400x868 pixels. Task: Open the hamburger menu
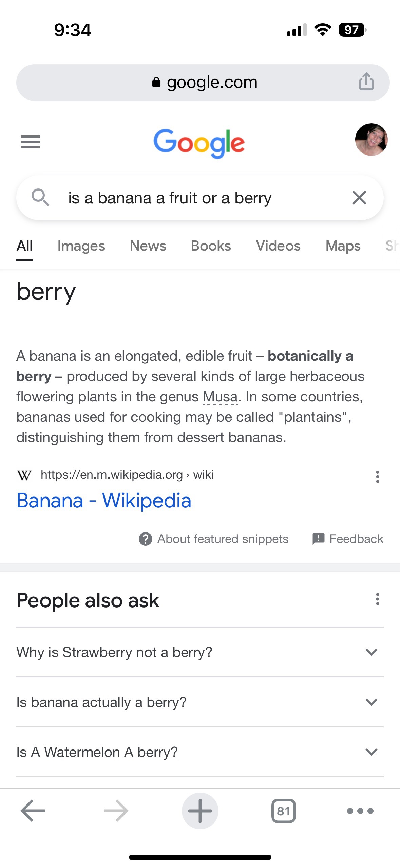click(31, 141)
